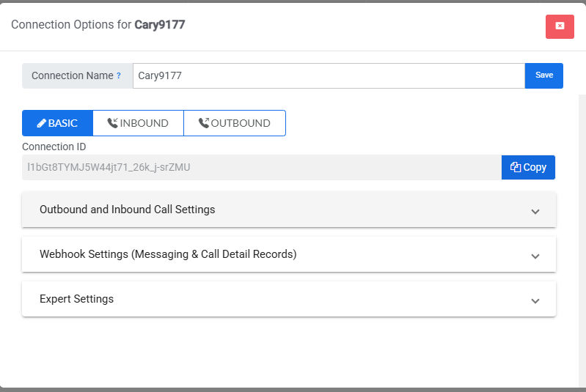Open Webhook Settings (Messaging & Call Detail Records)
586x392 pixels.
click(x=168, y=254)
